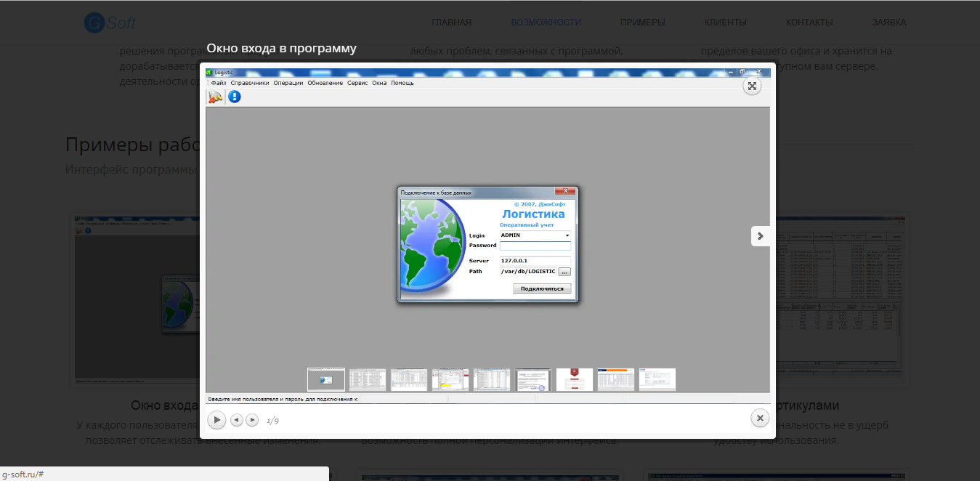Open the second thumbnail in the gallery strip
The height and width of the screenshot is (481, 980).
point(368,379)
